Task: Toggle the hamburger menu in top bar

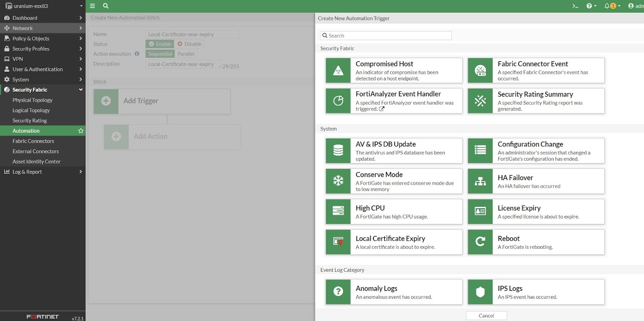Action: pos(92,6)
